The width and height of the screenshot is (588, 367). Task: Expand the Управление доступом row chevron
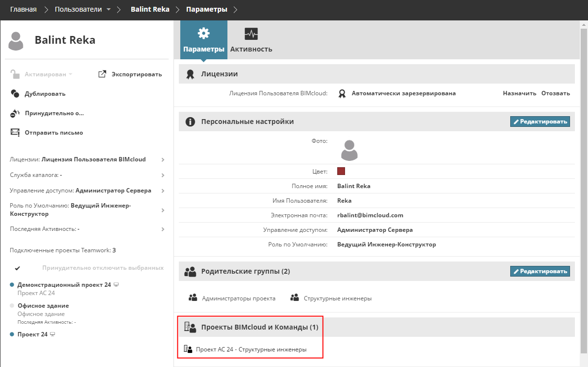(163, 191)
